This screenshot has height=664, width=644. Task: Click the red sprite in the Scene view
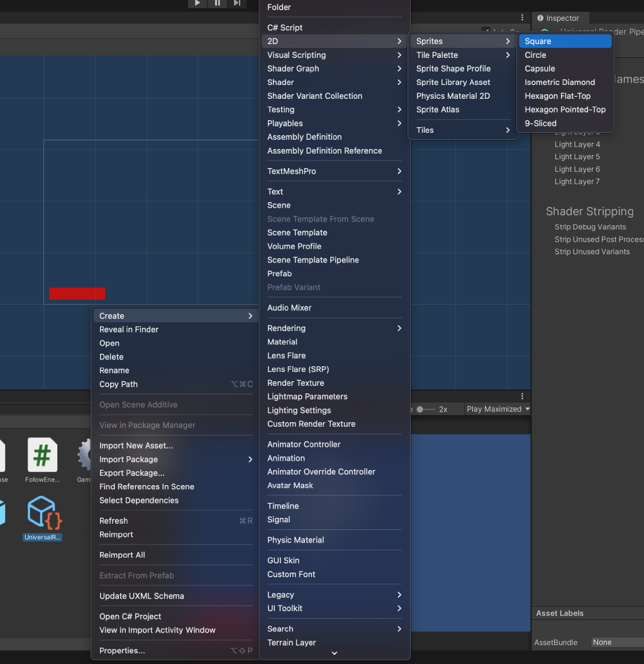[77, 293]
